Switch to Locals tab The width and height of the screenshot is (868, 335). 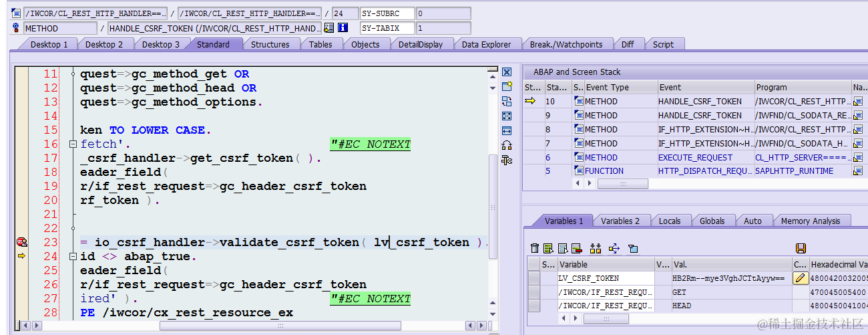tap(670, 221)
